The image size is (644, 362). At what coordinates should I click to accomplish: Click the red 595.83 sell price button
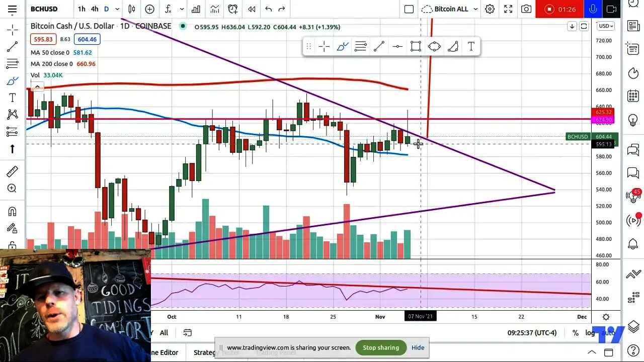click(43, 39)
